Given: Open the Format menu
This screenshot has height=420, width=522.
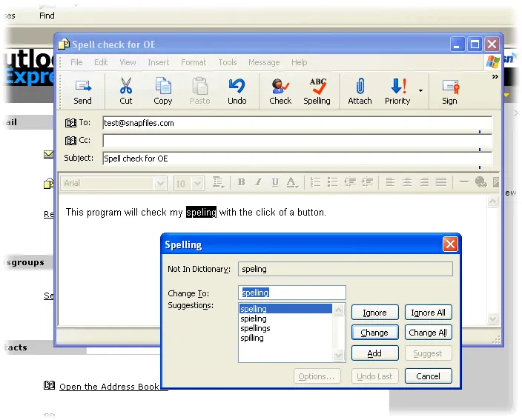Looking at the screenshot, I should pos(194,62).
